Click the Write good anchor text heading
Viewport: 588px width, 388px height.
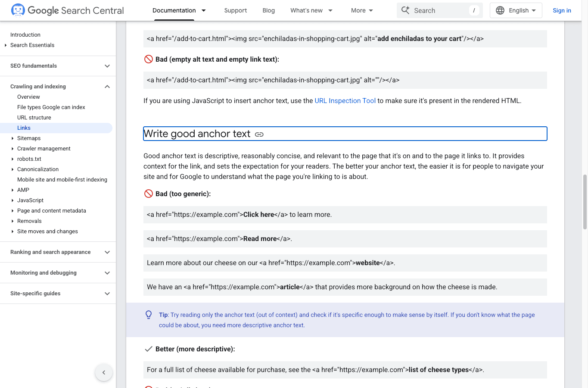pyautogui.click(x=197, y=134)
